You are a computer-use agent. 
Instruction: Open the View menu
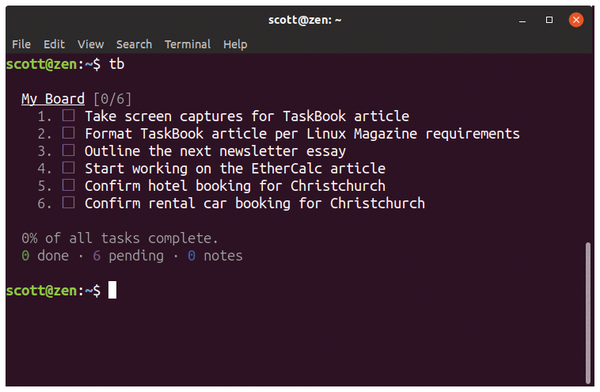coord(91,44)
